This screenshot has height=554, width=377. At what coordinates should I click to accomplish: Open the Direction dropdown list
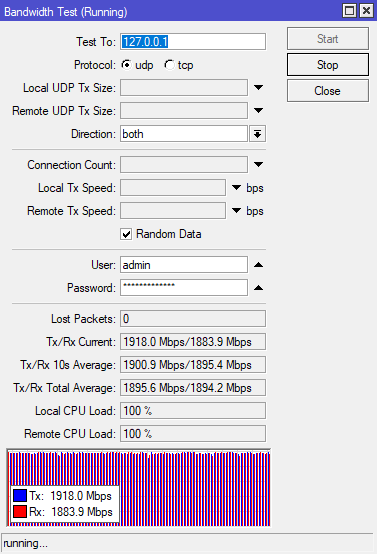258,134
